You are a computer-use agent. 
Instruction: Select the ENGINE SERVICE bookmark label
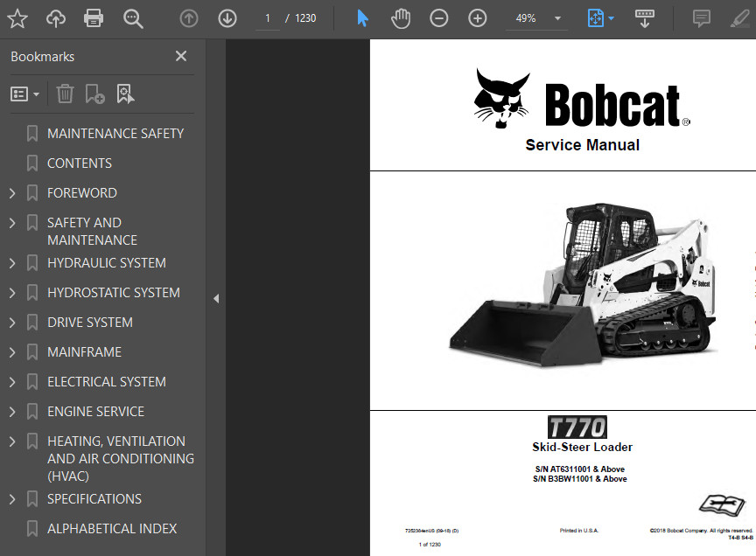tap(95, 412)
